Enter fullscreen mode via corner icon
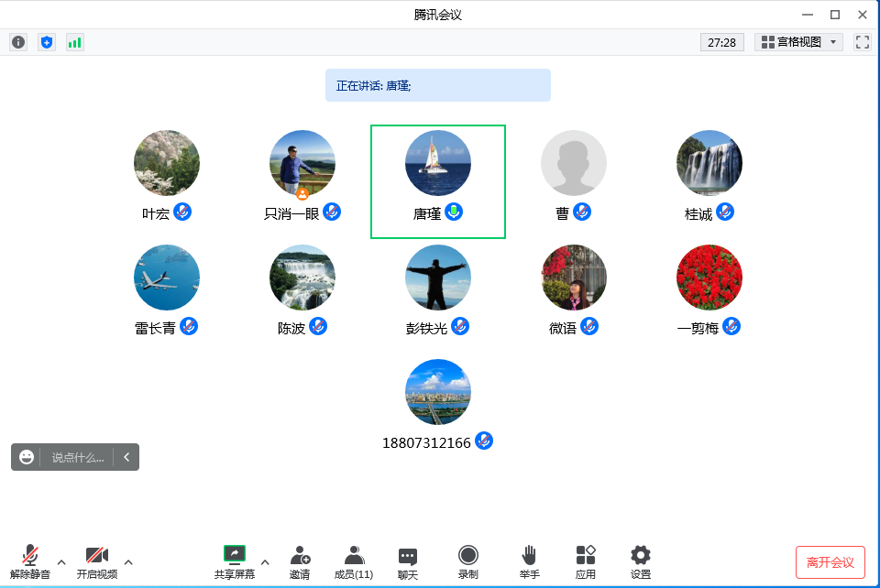Image resolution: width=880 pixels, height=588 pixels. pos(862,42)
